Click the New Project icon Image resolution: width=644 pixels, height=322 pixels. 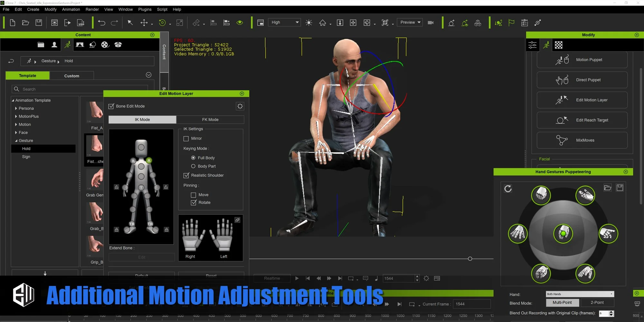click(13, 23)
